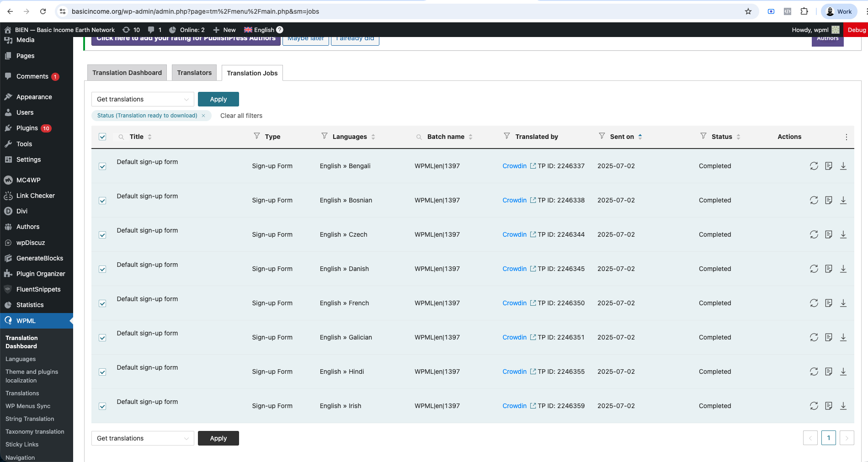Switch to the Translators tab

pos(194,73)
